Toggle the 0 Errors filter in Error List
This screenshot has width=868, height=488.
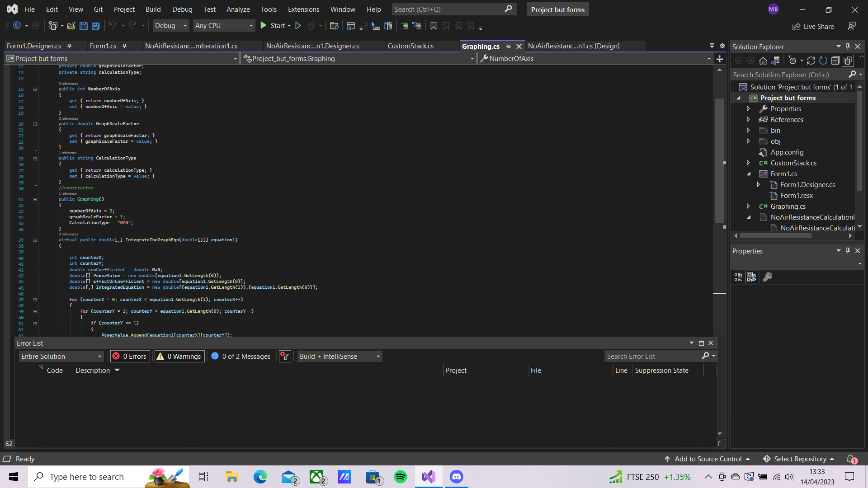[130, 356]
